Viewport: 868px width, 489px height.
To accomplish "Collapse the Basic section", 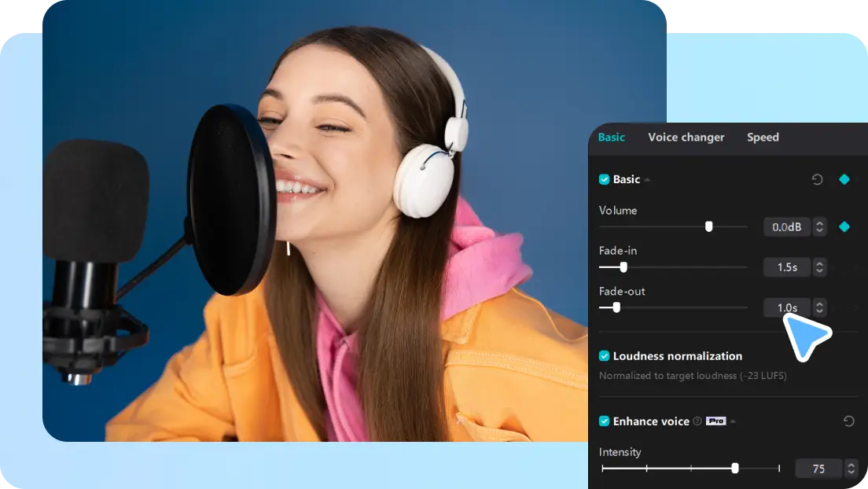I will pos(647,179).
